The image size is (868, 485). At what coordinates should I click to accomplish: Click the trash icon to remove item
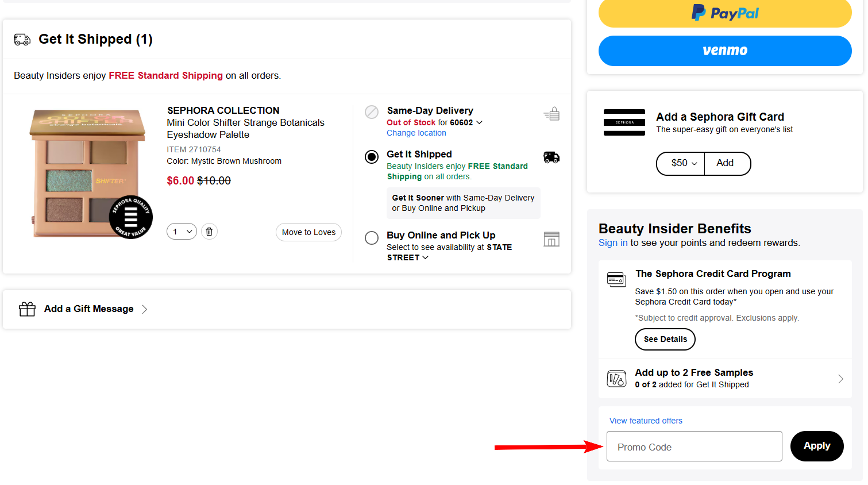pyautogui.click(x=209, y=232)
